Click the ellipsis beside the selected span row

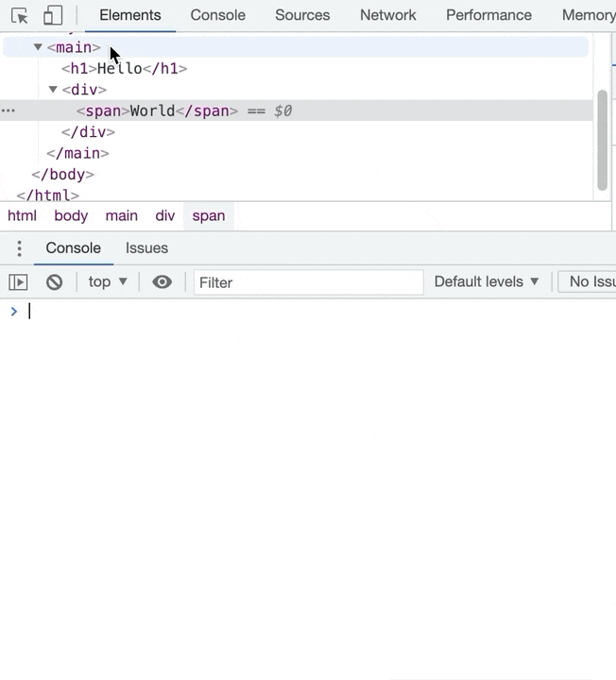coord(8,111)
